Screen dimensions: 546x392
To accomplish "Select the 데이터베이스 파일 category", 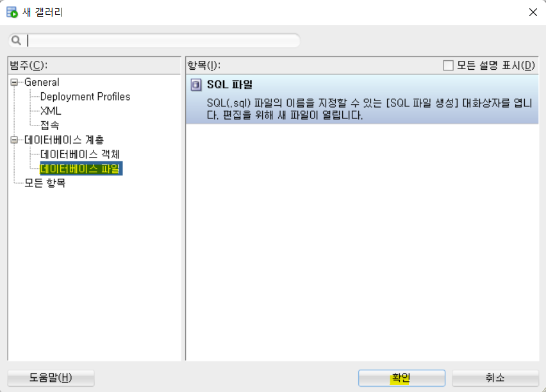I will coord(81,168).
